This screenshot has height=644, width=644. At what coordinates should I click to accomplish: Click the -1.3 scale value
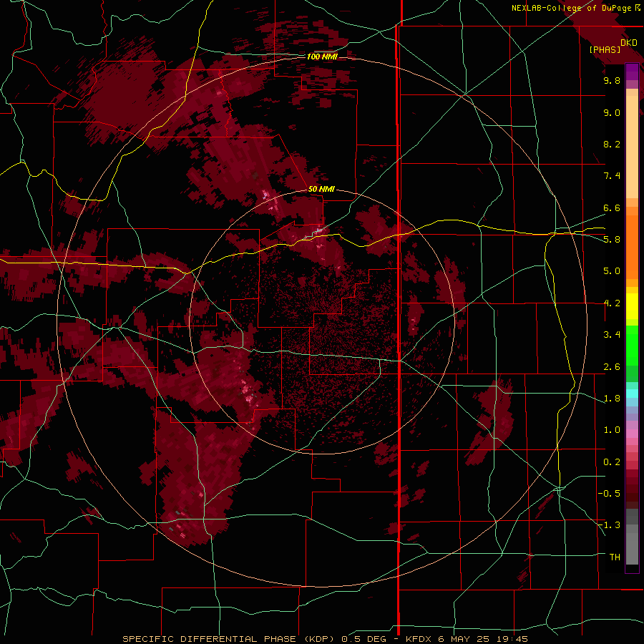pos(609,525)
